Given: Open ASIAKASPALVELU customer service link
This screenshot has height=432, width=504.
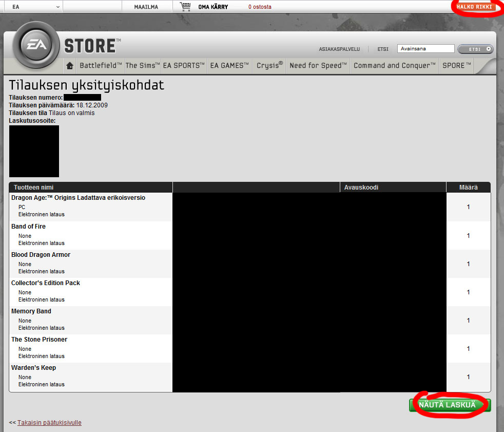Looking at the screenshot, I should tap(339, 49).
